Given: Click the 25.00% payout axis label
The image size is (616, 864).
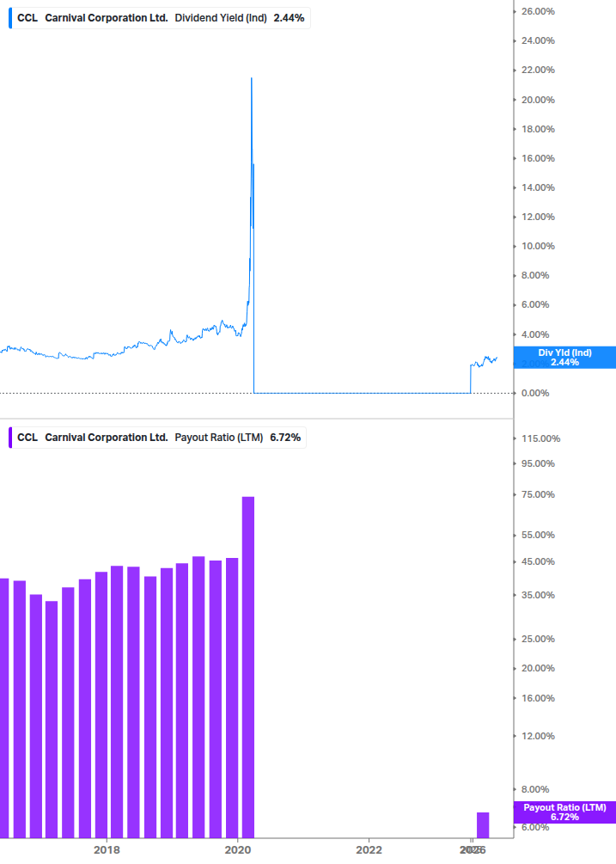Looking at the screenshot, I should [538, 639].
